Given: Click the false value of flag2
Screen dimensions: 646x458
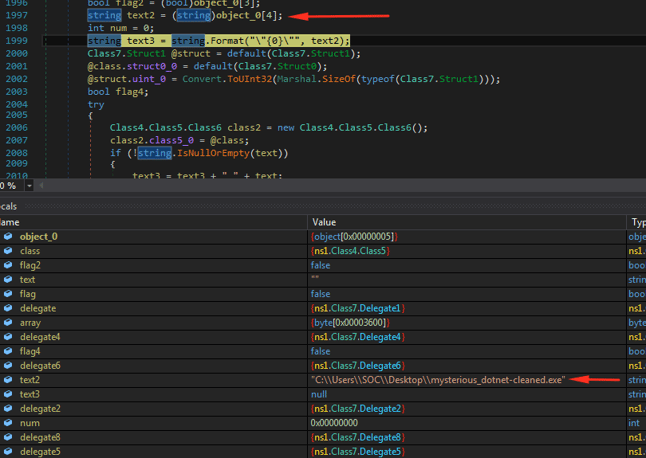Looking at the screenshot, I should tap(321, 265).
